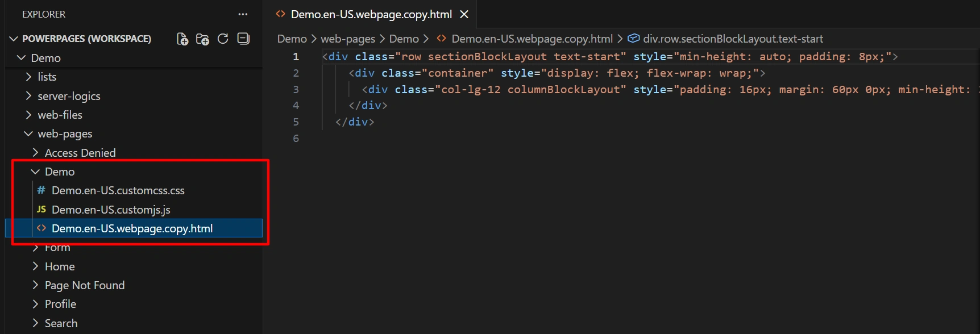Click the EXPLORER panel title
Viewport: 980px width, 334px height.
coord(44,14)
